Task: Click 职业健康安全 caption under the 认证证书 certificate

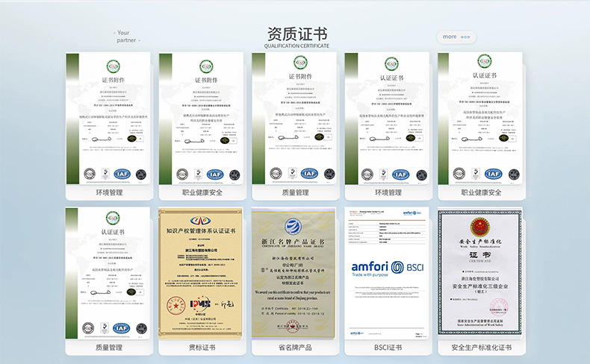Action: point(481,192)
